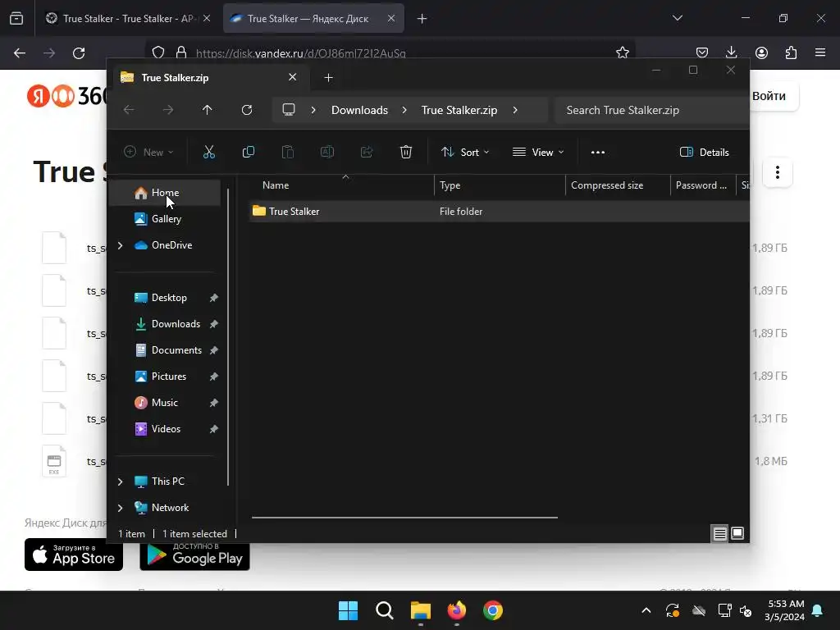
Task: Click the PC icon in address bar
Action: tap(289, 110)
